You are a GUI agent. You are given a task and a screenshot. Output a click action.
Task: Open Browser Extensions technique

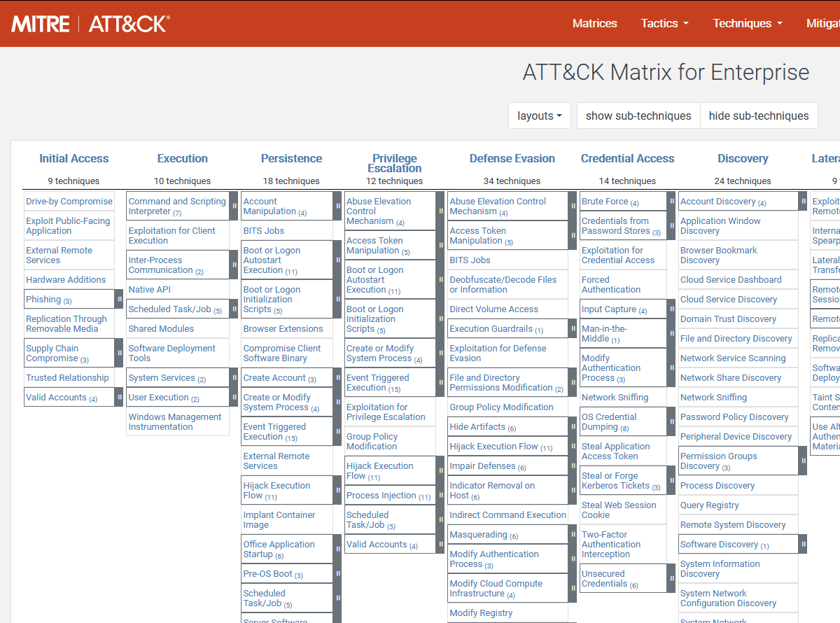[283, 328]
